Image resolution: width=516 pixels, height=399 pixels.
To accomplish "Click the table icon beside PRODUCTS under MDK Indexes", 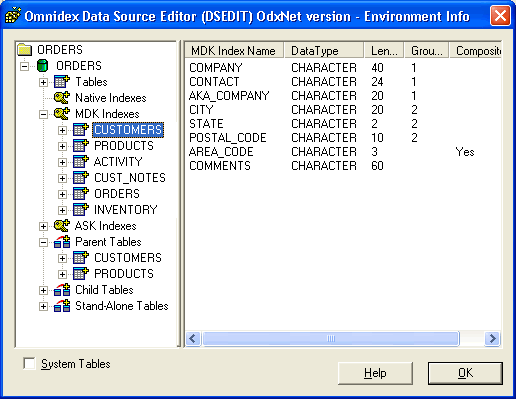I will (81, 146).
